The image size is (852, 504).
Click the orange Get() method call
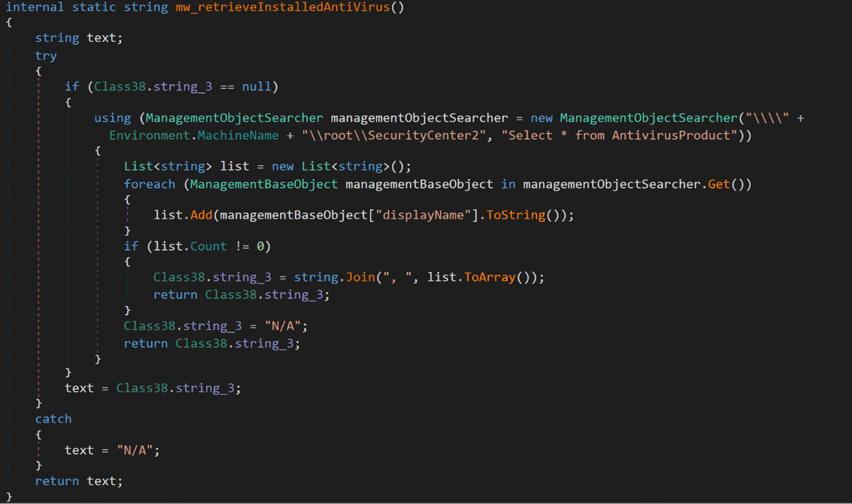pos(718,184)
